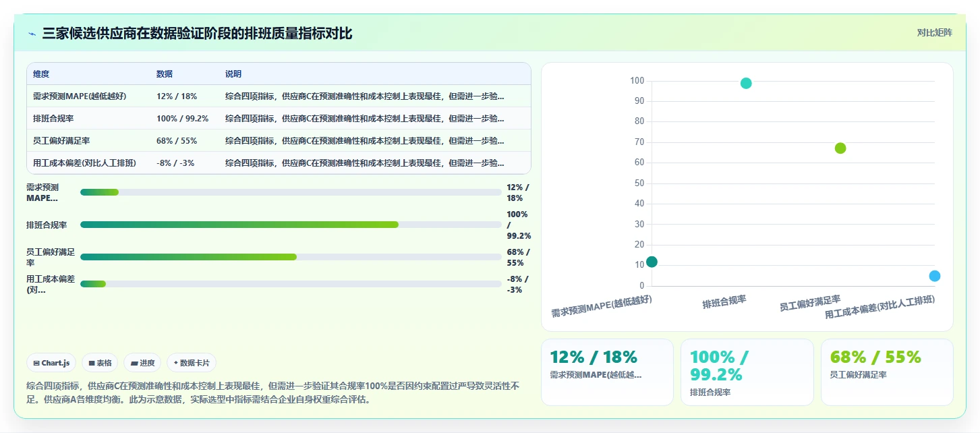Screen dimensions: 980x433
Task: Click the 用工成本偏差 progress bar
Action: click(291, 284)
